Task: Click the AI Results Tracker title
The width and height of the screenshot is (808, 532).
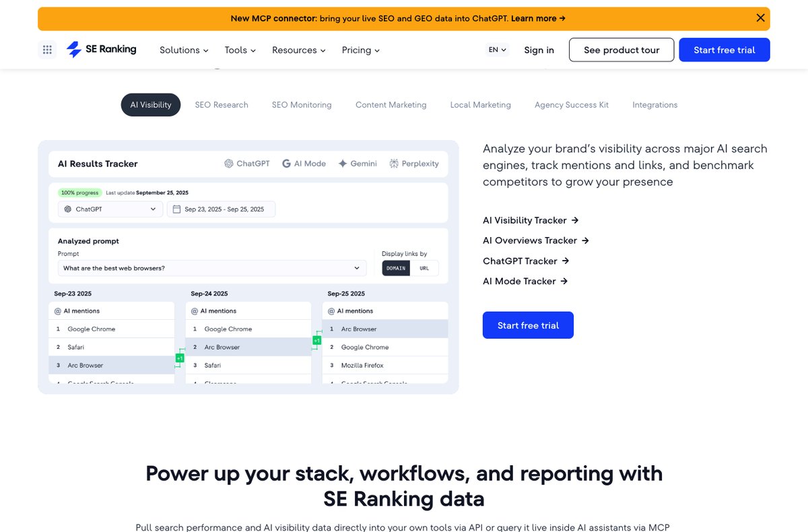Action: [98, 164]
